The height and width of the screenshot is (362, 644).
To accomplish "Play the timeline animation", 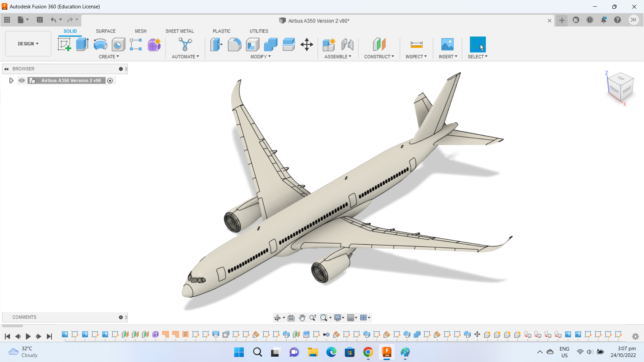I will click(28, 336).
